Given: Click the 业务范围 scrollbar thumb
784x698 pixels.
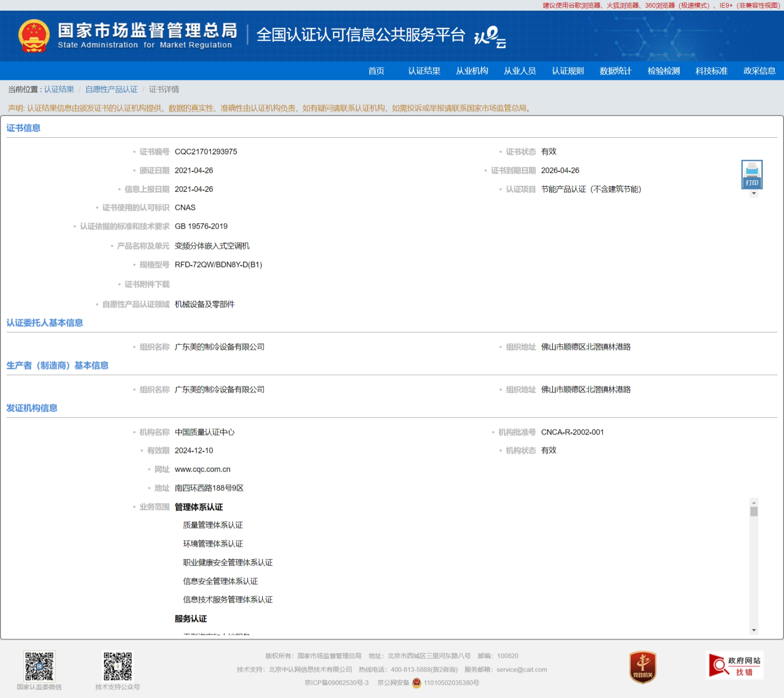Looking at the screenshot, I should tap(754, 511).
